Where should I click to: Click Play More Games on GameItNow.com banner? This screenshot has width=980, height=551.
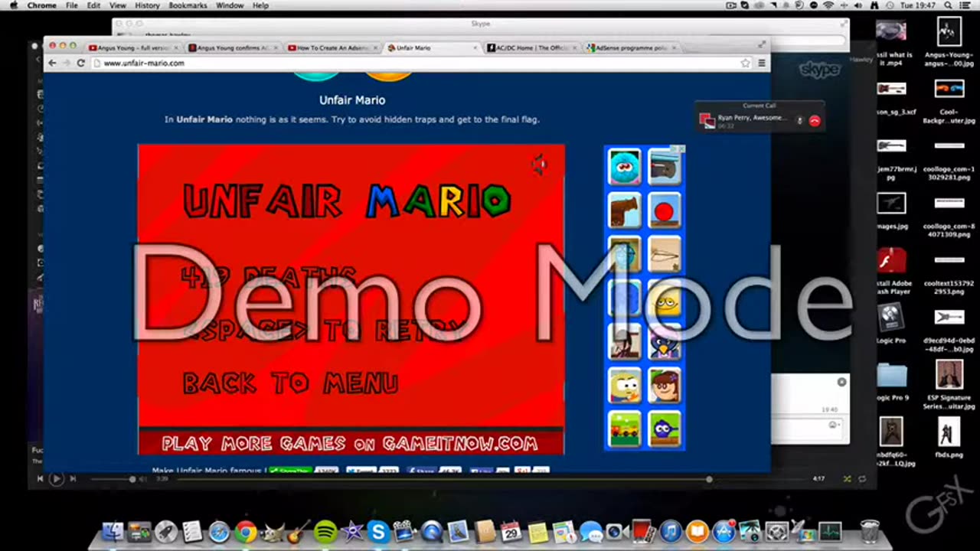point(350,444)
